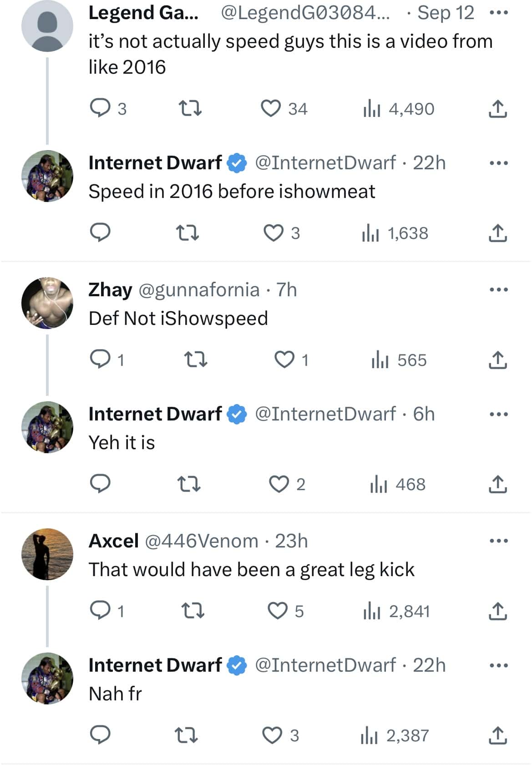Open the more menu on the "Nah fr" reply

pyautogui.click(x=499, y=664)
